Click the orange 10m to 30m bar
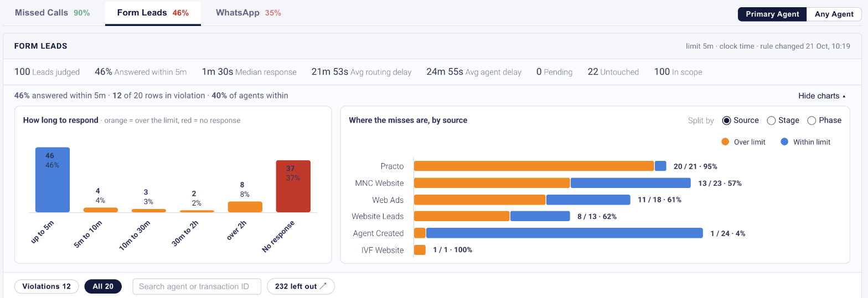Screen dimensions: 868x298 point(149,211)
